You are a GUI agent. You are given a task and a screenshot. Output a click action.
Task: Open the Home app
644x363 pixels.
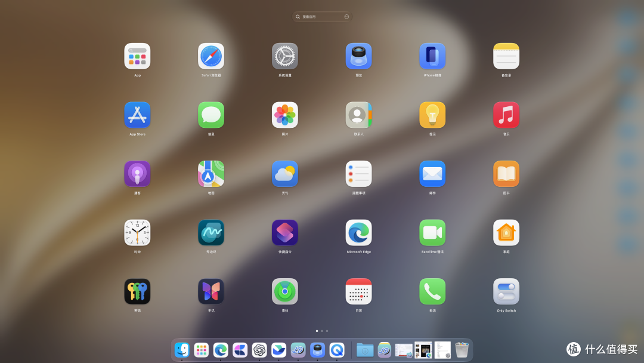(x=506, y=233)
